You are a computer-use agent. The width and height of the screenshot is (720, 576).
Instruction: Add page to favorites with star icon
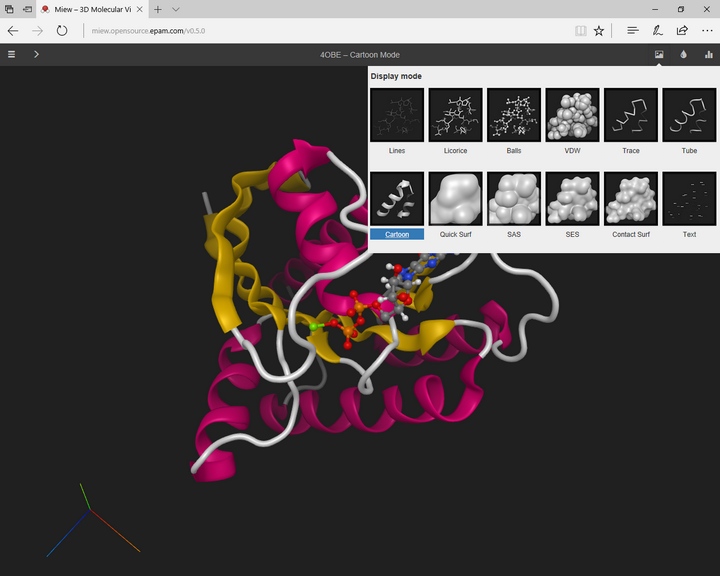[599, 31]
